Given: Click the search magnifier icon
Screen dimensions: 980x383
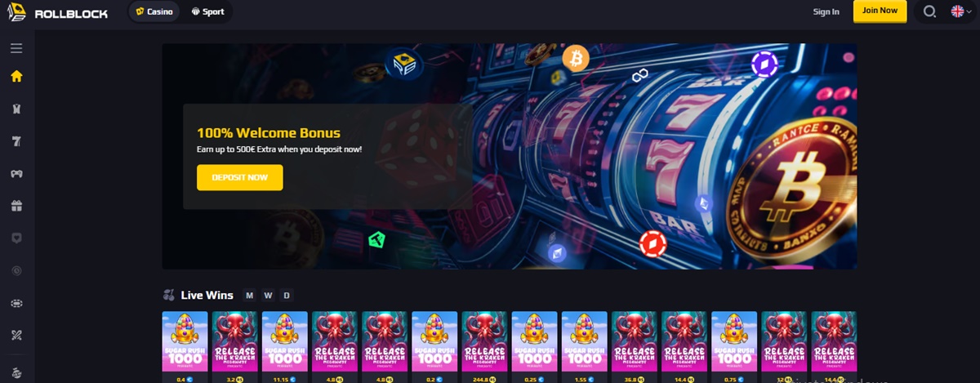Looking at the screenshot, I should point(929,11).
